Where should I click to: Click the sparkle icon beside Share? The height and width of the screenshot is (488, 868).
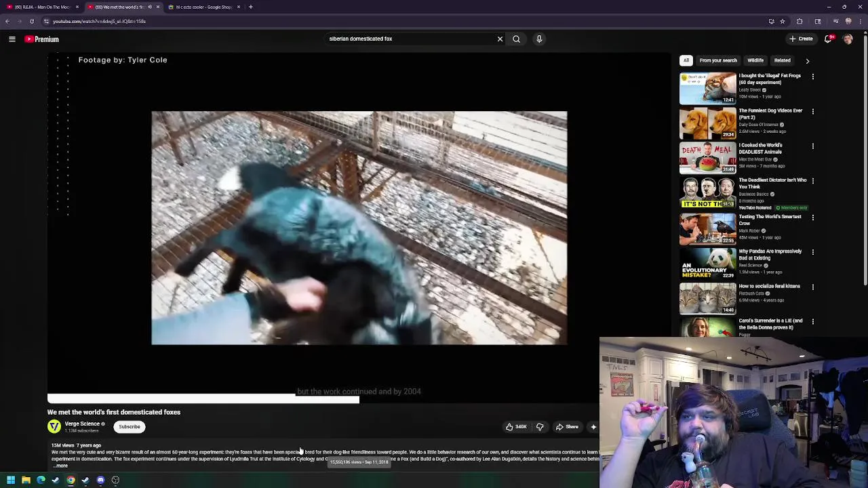[593, 427]
